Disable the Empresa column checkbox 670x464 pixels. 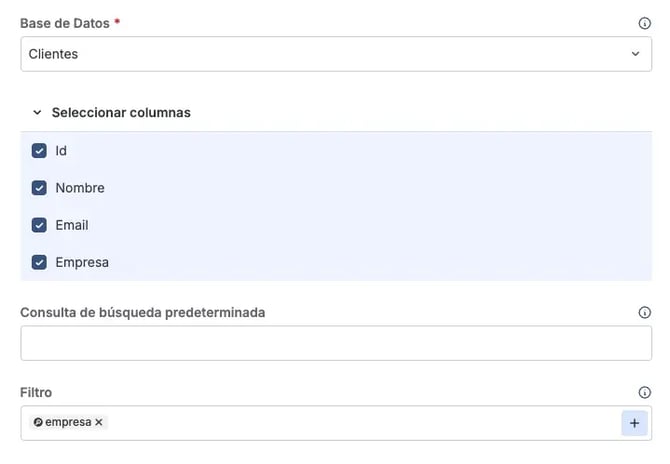tap(39, 262)
